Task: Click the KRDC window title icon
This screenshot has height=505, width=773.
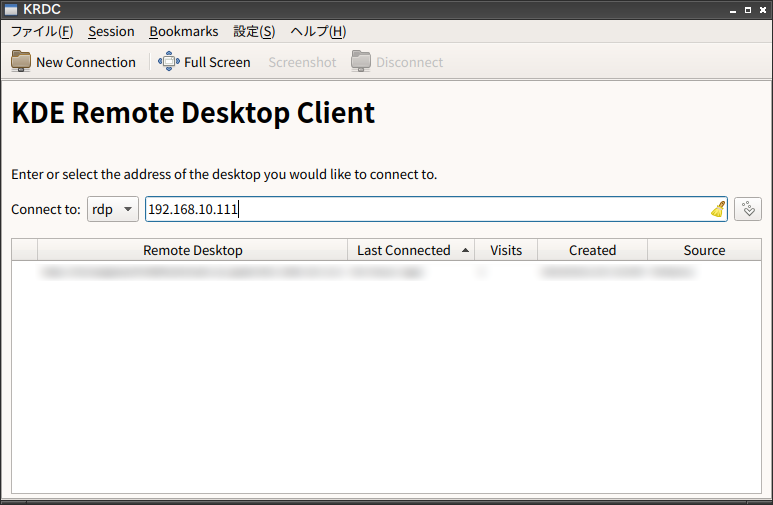Action: click(11, 9)
